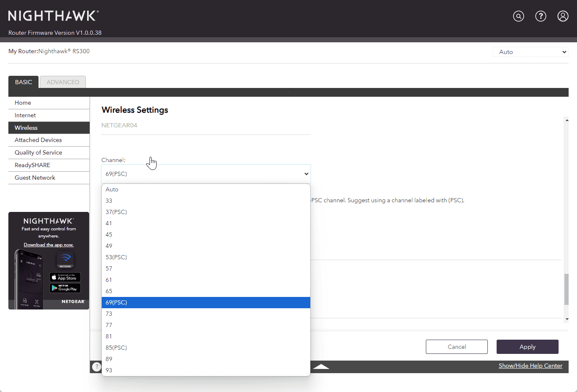Select channel 37(PSC) from the list

pos(116,212)
